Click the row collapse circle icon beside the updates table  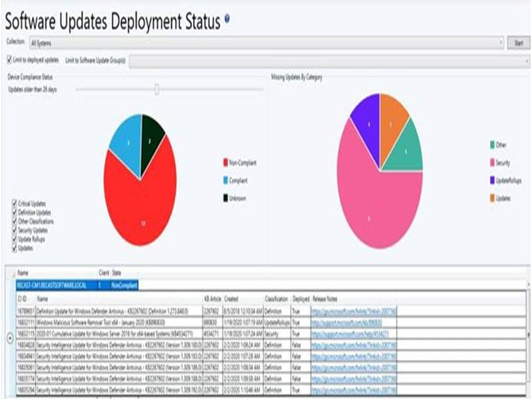pos(9,337)
